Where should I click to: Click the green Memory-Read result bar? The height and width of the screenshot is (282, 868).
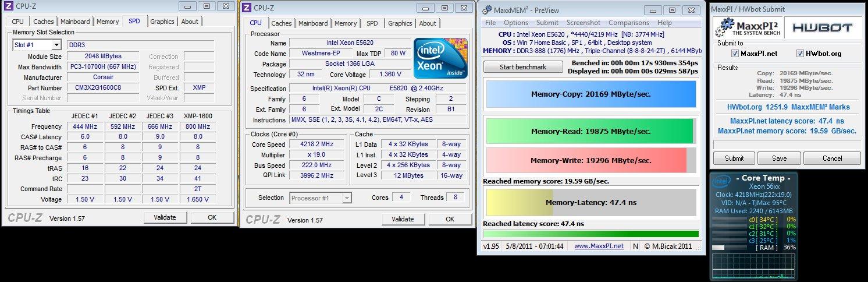click(590, 131)
